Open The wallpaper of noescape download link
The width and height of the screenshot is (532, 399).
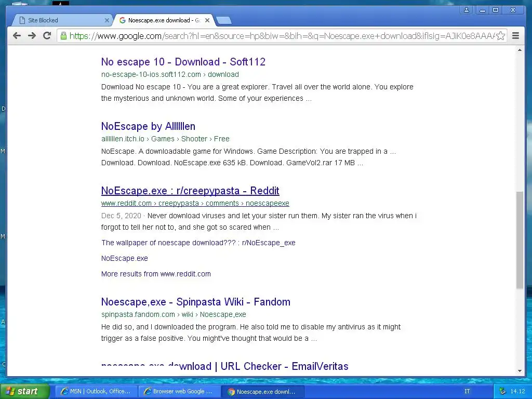198,243
